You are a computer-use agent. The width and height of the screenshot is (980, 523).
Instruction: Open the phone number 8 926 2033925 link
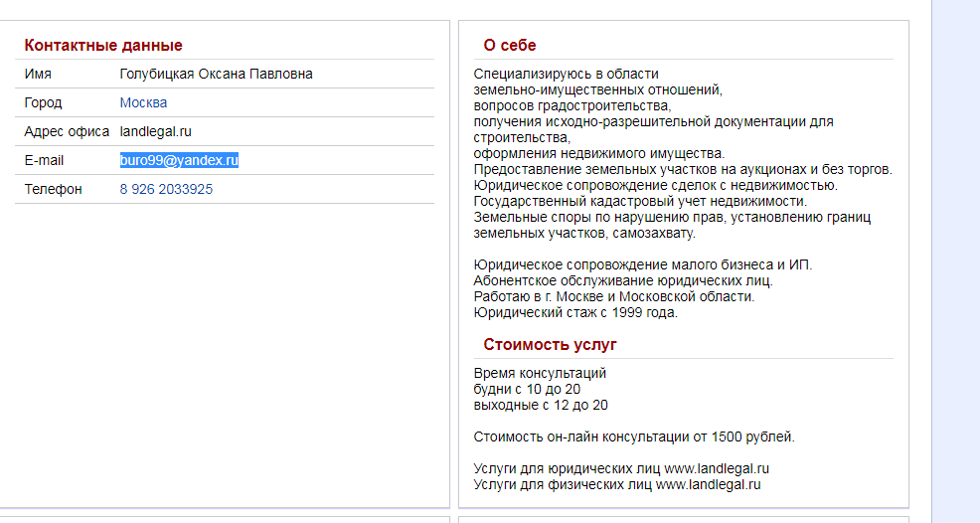coord(166,189)
